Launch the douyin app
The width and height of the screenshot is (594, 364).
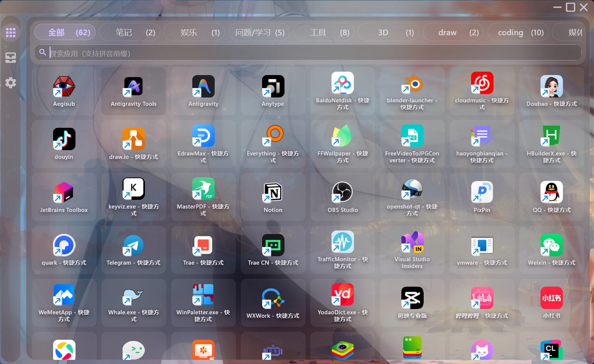(64, 143)
